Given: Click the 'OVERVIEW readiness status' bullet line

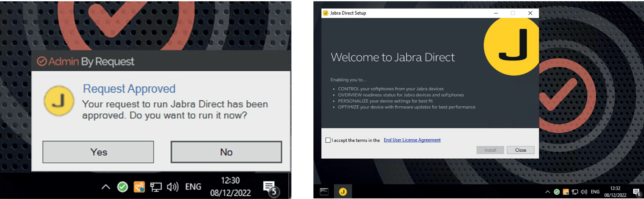Looking at the screenshot, I should pos(401,95).
